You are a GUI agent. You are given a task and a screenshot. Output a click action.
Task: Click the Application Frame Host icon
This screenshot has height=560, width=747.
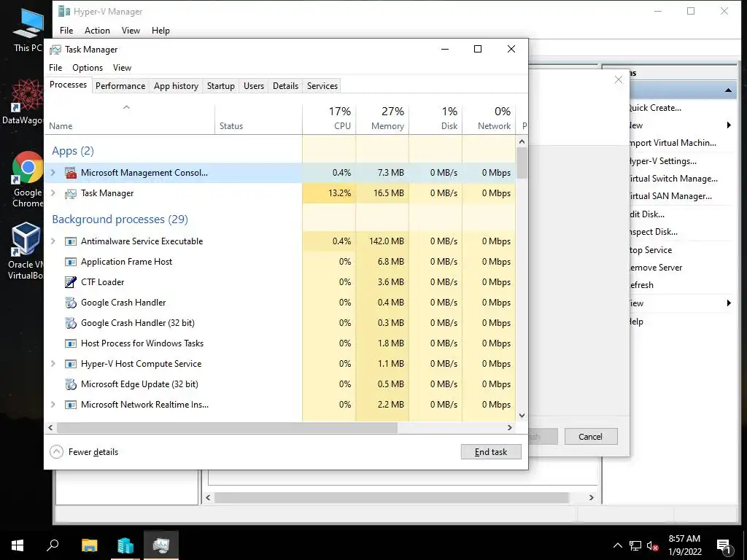tap(71, 262)
